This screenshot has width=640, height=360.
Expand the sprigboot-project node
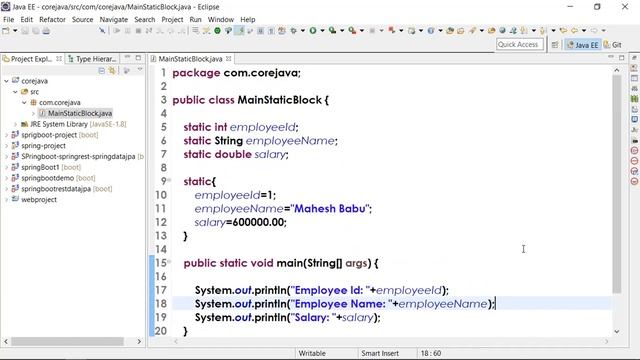[x=7, y=135]
